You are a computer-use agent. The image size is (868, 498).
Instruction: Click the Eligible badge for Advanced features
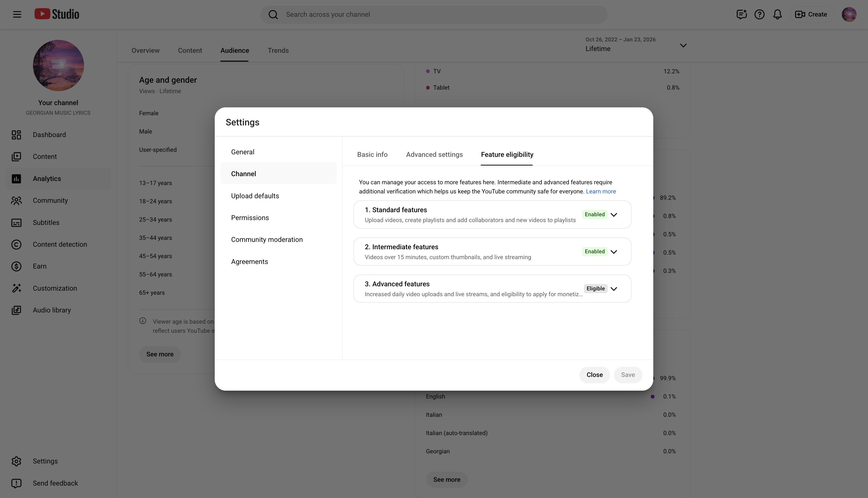[x=595, y=288]
